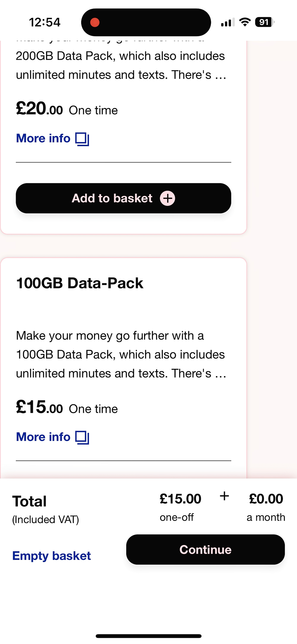Select the 100GB Data-Pack heading
The height and width of the screenshot is (644, 297).
click(80, 283)
